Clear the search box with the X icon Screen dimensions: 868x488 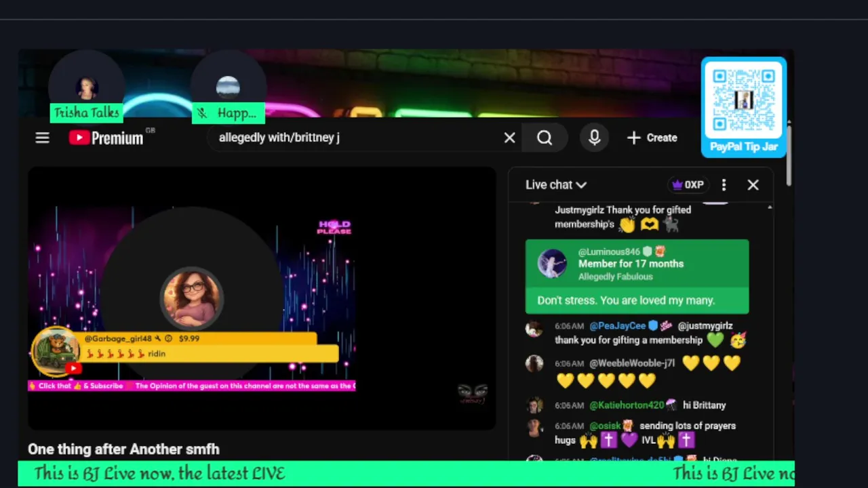pos(510,138)
